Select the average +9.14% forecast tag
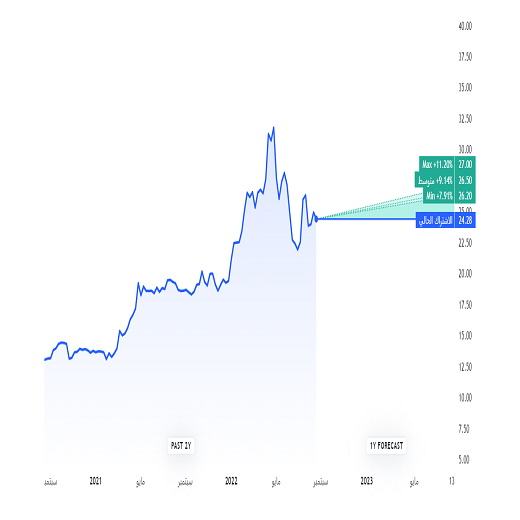 tap(435, 180)
